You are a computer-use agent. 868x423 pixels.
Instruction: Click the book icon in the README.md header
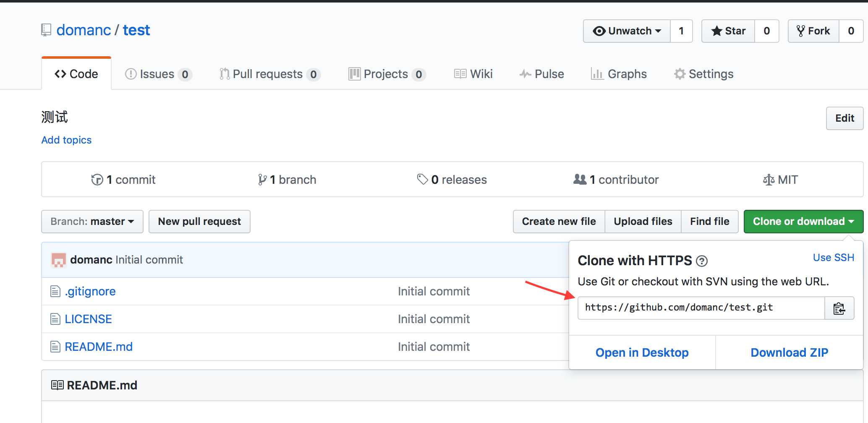[x=57, y=385]
